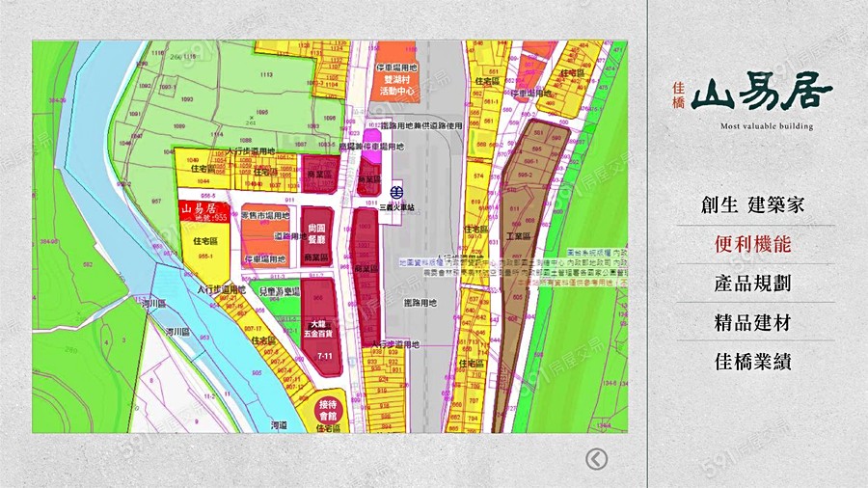This screenshot has width=868, height=488.
Task: Click the Most valuable building tagline
Action: point(766,126)
